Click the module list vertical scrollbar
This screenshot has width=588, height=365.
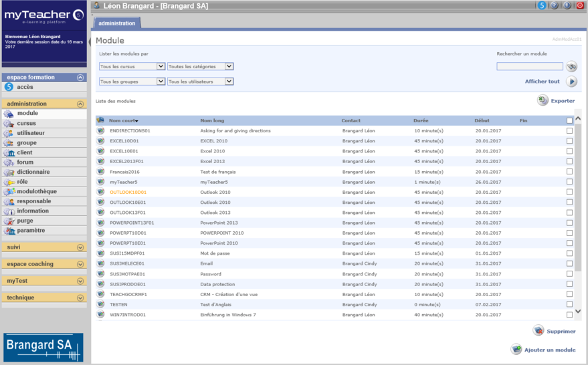578,214
